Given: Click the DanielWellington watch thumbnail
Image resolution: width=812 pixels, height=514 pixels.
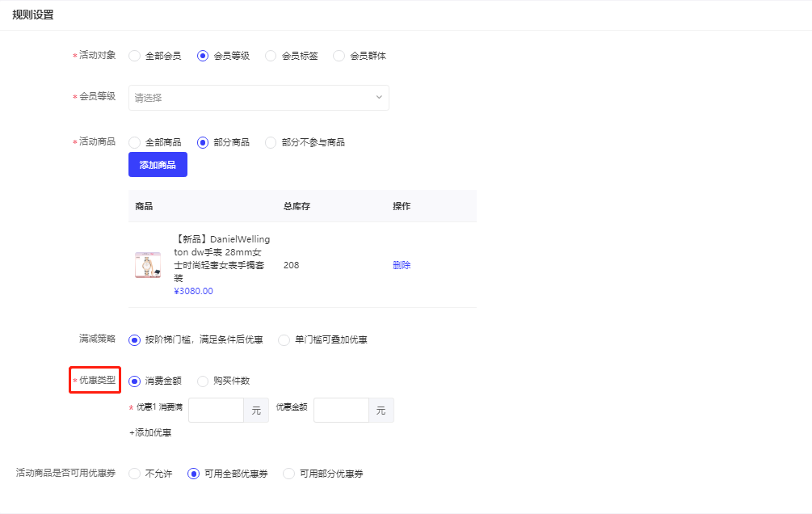Looking at the screenshot, I should 148,265.
